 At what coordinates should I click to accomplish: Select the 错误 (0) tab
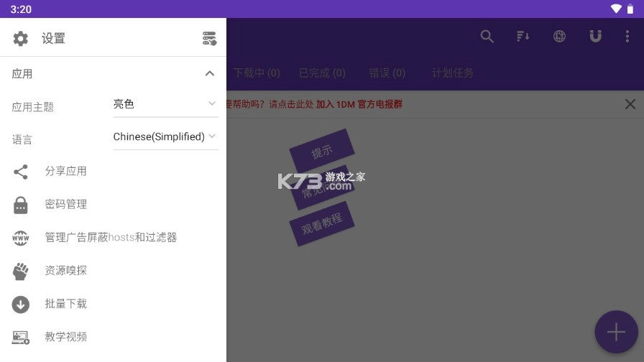point(387,73)
